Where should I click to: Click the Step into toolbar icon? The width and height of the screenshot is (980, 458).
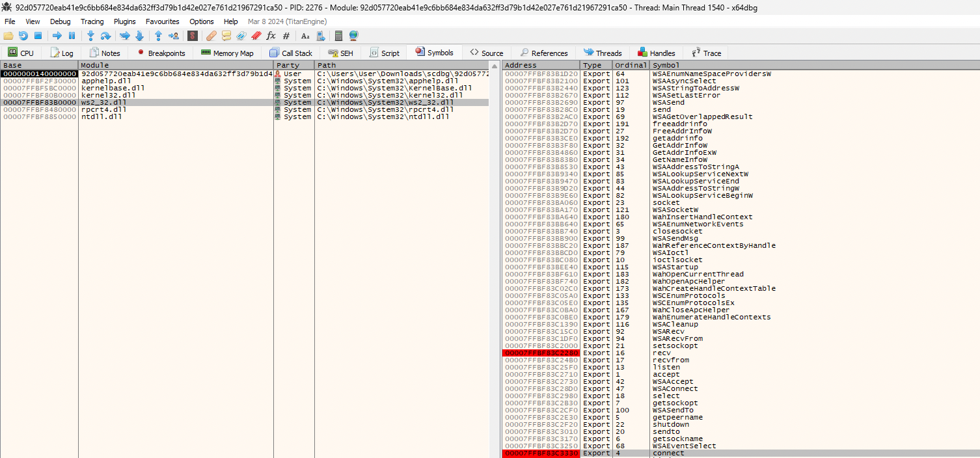tap(91, 36)
